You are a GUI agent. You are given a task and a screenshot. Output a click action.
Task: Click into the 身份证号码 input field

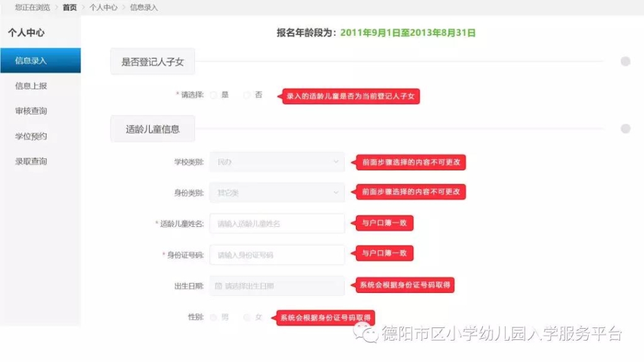tap(277, 255)
